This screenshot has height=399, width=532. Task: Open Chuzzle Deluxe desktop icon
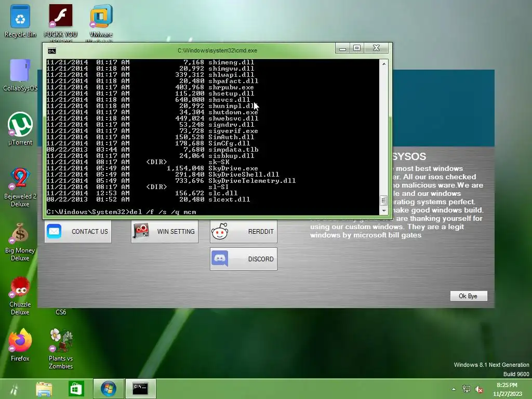[x=20, y=296]
